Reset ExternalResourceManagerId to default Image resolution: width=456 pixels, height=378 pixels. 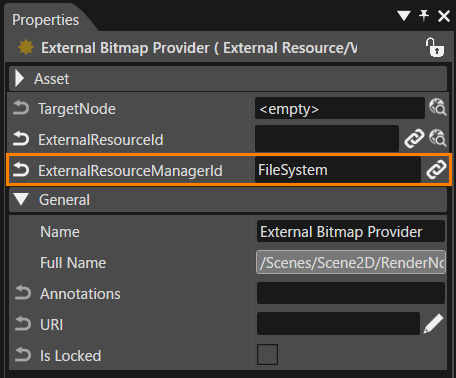pos(21,170)
